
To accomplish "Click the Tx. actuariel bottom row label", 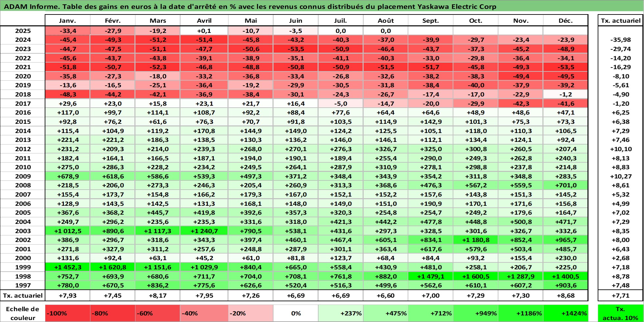I will [23, 295].
